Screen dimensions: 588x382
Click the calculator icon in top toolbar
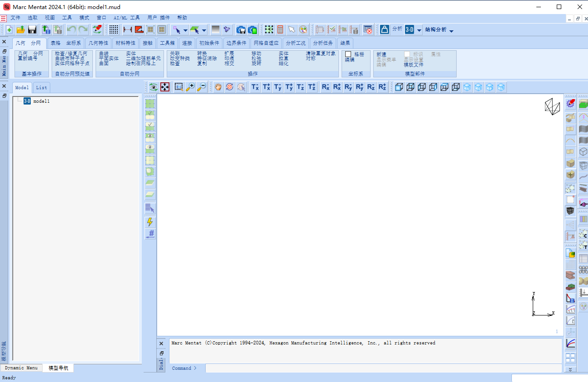click(x=280, y=30)
